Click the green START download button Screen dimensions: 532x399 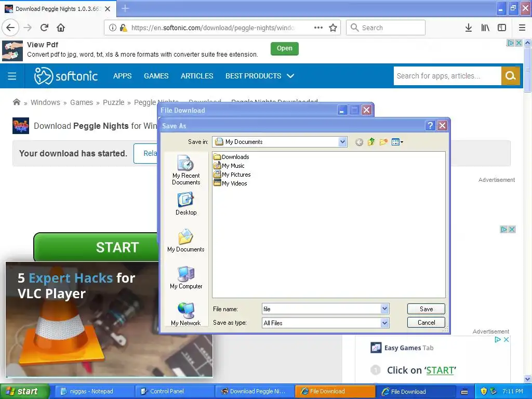point(96,247)
